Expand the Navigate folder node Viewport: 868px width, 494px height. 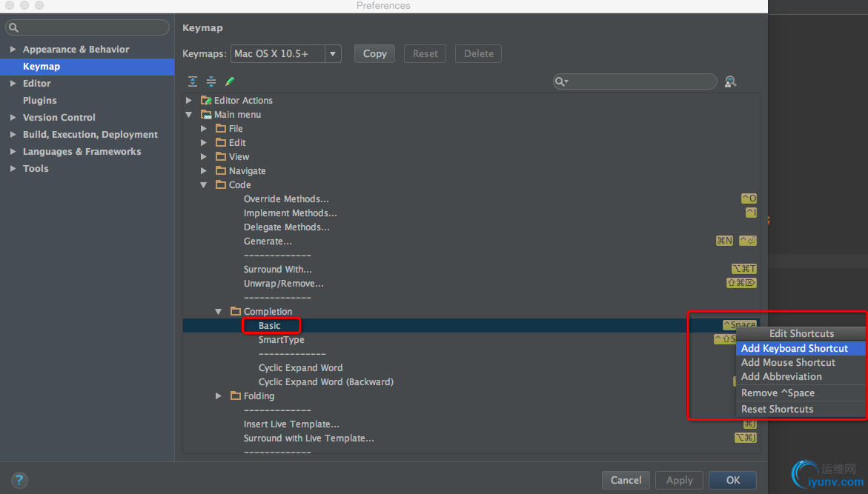coord(204,170)
